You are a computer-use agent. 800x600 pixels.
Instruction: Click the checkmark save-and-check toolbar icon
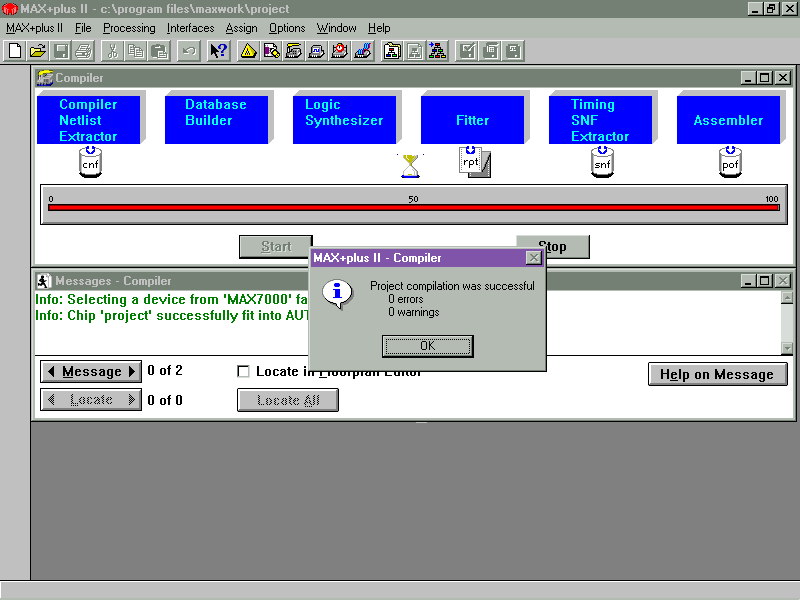tap(467, 51)
